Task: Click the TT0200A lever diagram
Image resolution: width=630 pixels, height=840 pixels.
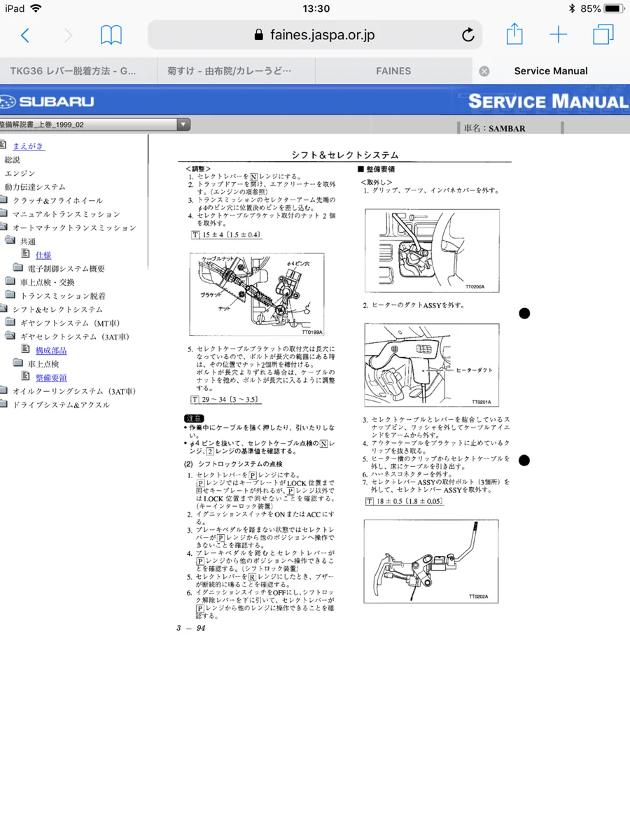Action: pos(432,250)
